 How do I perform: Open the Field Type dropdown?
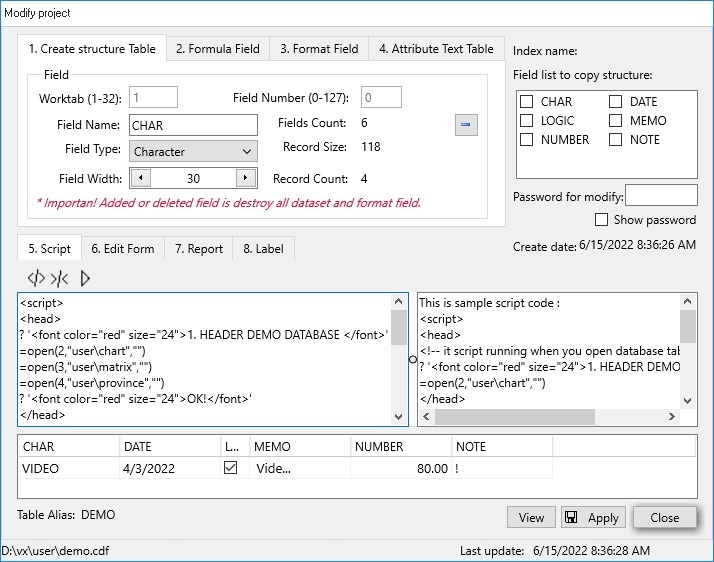[194, 152]
